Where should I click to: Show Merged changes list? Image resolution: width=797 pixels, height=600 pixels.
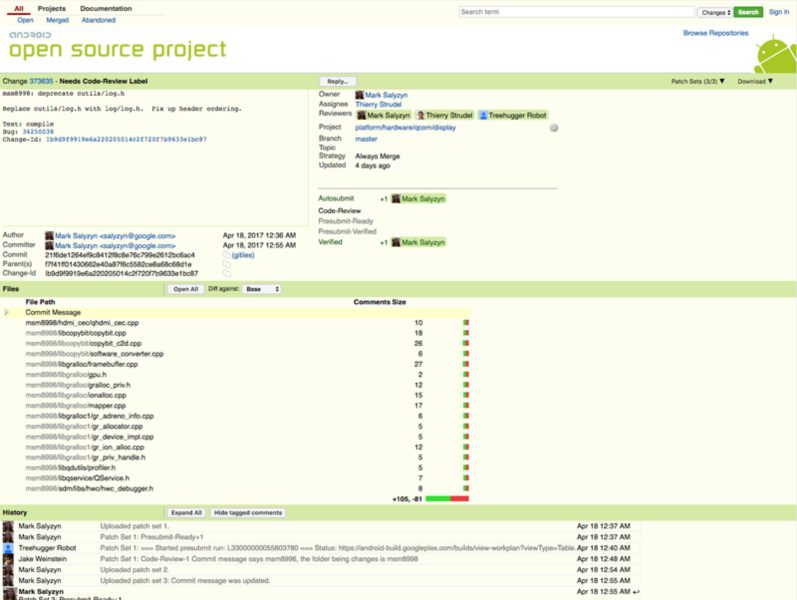click(x=57, y=20)
